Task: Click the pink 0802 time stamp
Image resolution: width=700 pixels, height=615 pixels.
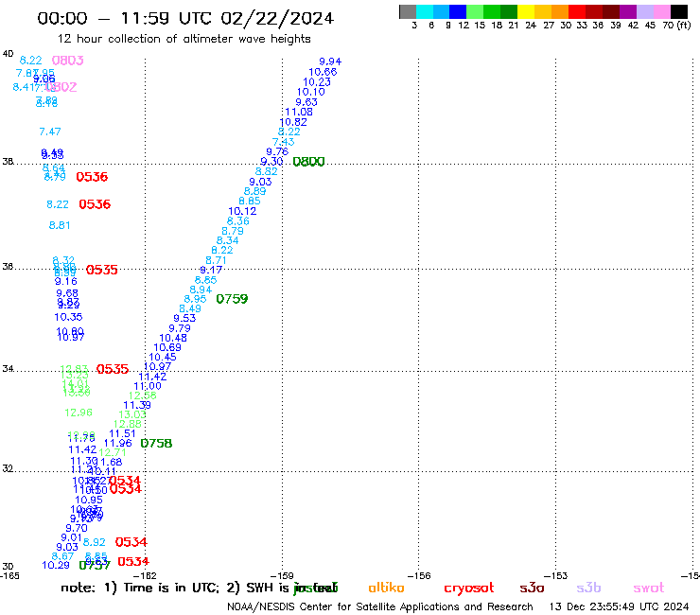Action: (61, 87)
